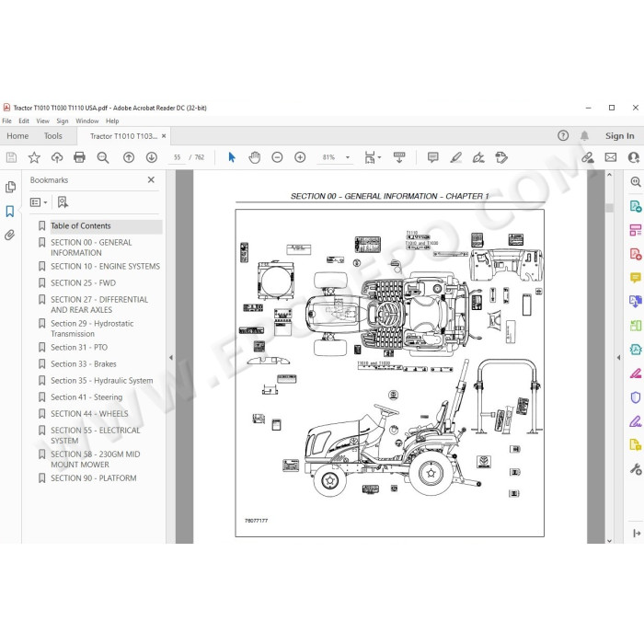Open the zoom level dropdown arrow
This screenshot has height=644, width=644.
348,157
